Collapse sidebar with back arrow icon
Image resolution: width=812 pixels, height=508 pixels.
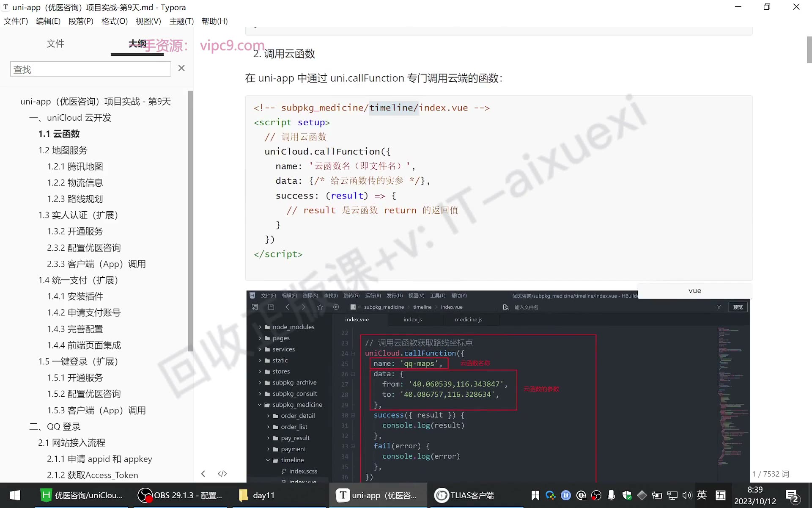tap(203, 474)
